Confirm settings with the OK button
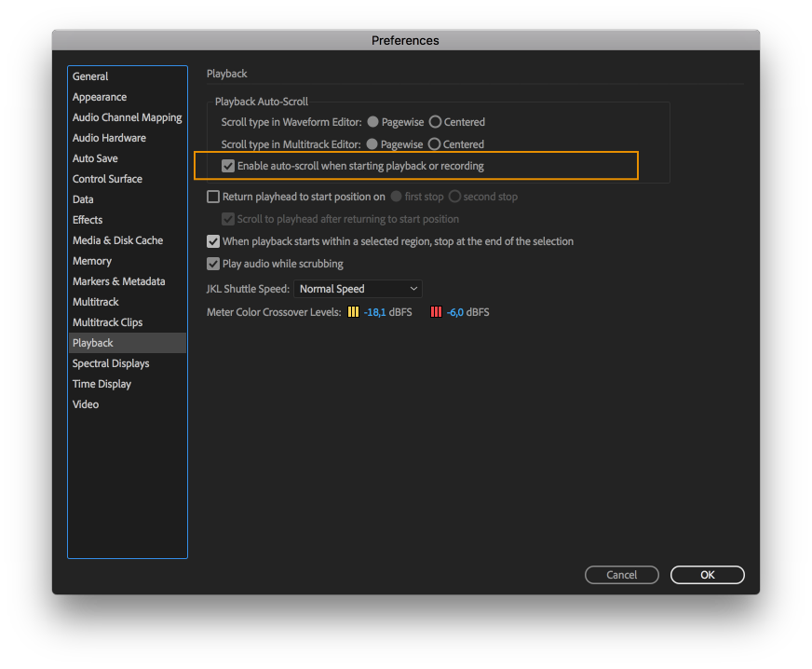This screenshot has height=669, width=812. (707, 575)
